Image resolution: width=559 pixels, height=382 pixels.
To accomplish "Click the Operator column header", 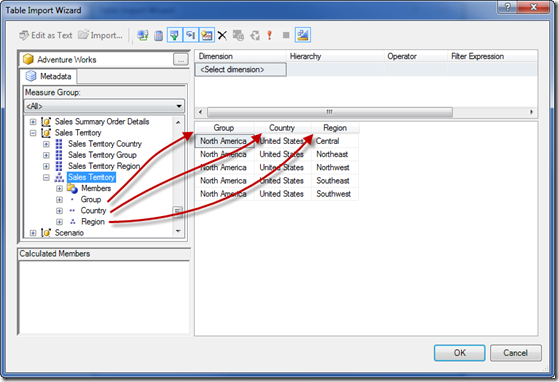I will pos(416,56).
